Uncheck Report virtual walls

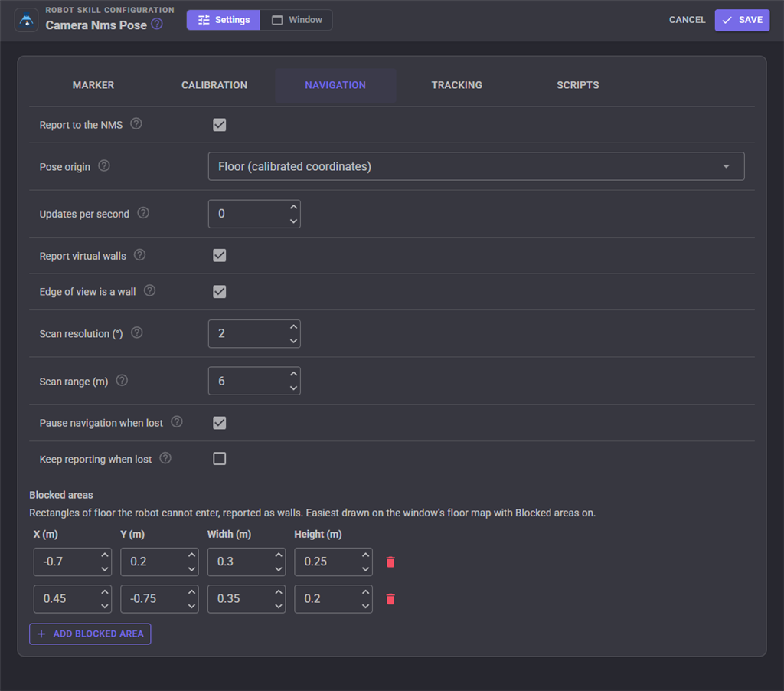(220, 255)
